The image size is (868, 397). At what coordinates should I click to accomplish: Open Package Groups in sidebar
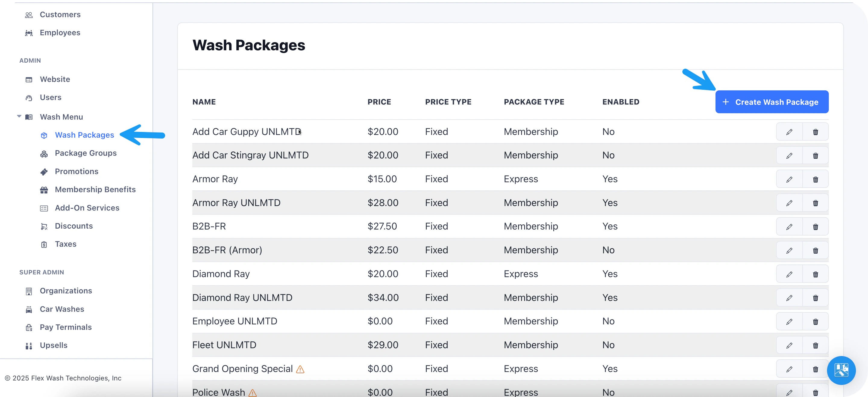pos(86,153)
